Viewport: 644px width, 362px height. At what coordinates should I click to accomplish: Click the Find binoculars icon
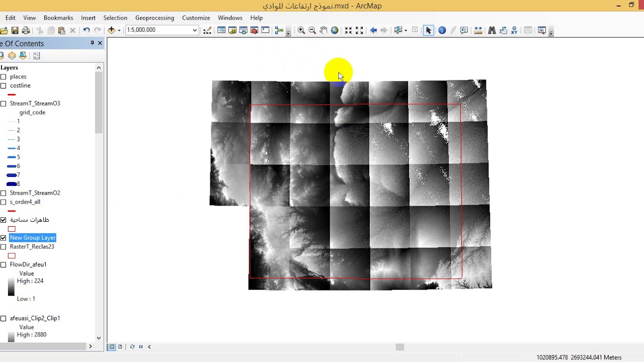point(492,30)
